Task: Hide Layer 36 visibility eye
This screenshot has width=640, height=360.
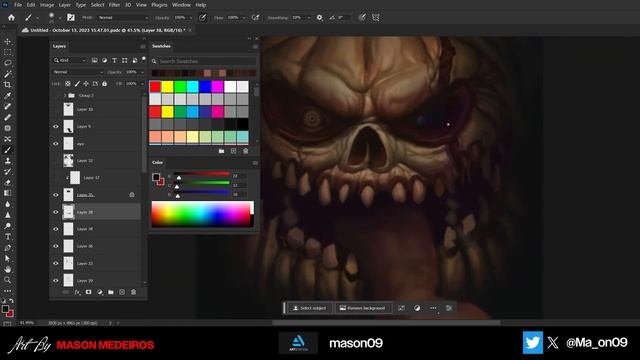Action: coord(56,247)
